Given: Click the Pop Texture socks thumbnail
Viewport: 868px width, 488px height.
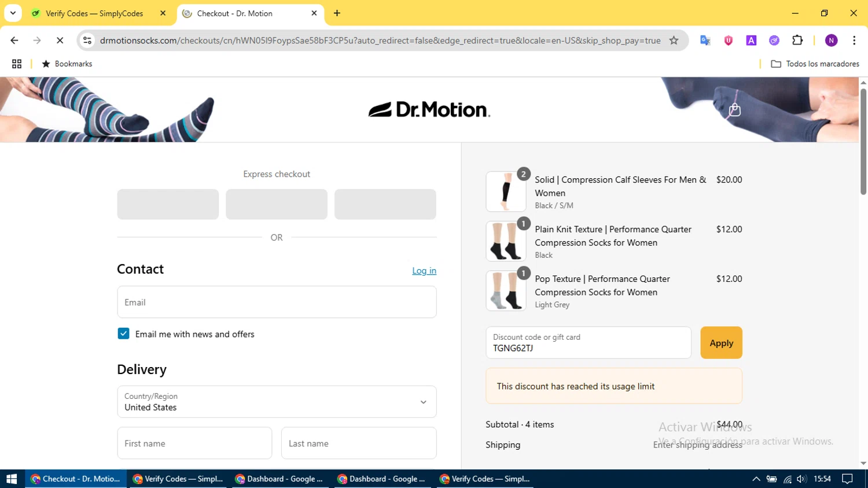Looking at the screenshot, I should click(506, 291).
